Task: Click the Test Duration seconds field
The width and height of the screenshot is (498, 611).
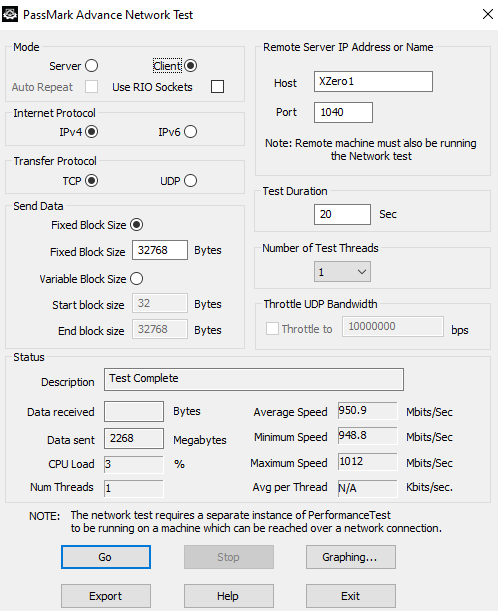Action: coord(342,214)
